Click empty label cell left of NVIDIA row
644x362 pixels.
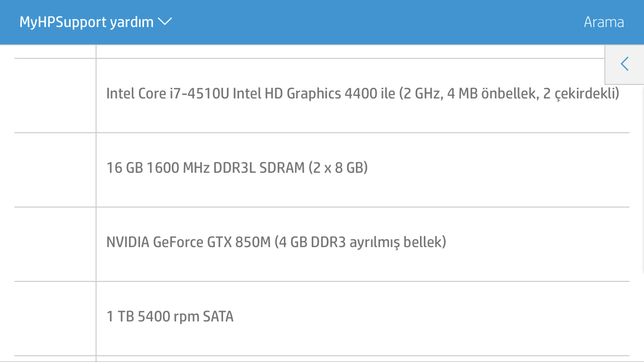click(x=55, y=244)
